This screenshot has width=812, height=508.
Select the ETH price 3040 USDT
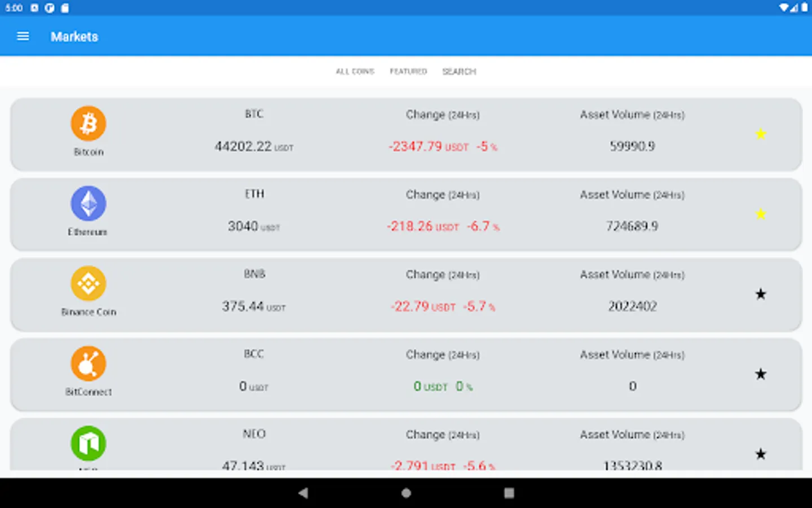click(254, 226)
